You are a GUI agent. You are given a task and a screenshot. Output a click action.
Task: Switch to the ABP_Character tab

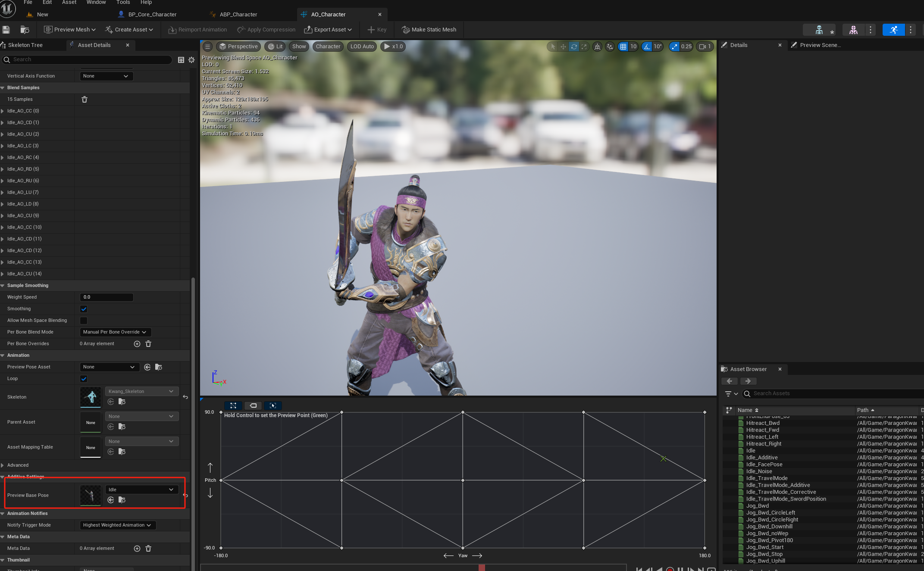238,15
